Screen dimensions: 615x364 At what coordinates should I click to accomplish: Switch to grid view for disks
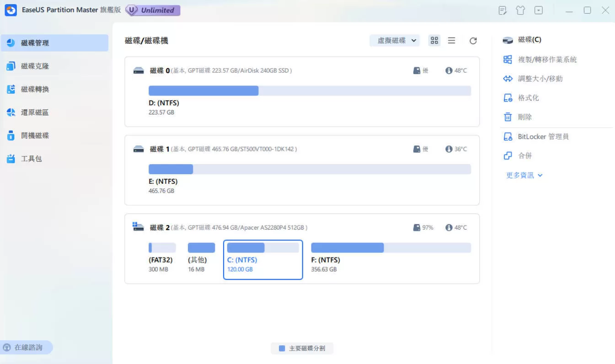(x=434, y=40)
